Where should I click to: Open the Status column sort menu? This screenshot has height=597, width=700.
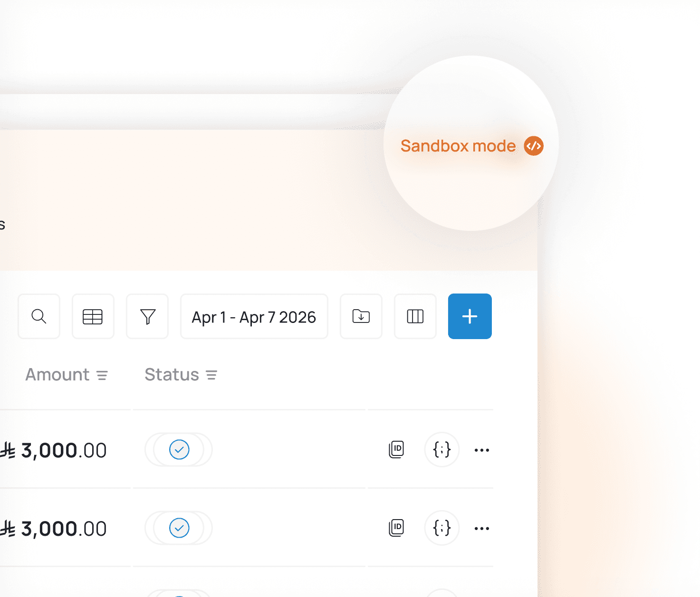coord(211,376)
